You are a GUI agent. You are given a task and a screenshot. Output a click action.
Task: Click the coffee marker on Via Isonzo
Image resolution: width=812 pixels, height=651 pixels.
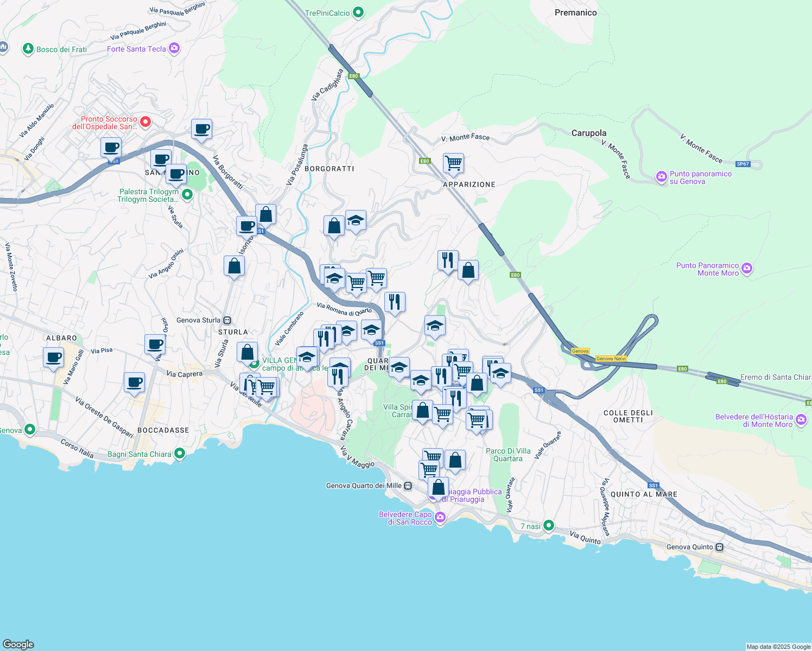246,226
